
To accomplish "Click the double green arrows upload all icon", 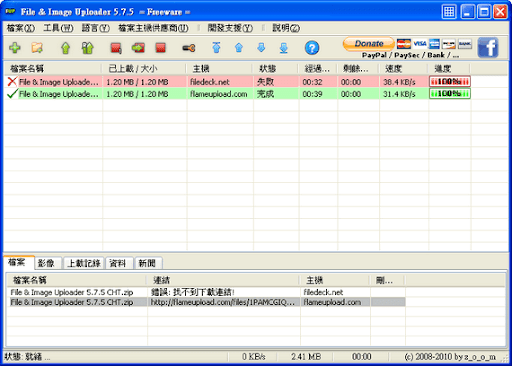I will 88,48.
